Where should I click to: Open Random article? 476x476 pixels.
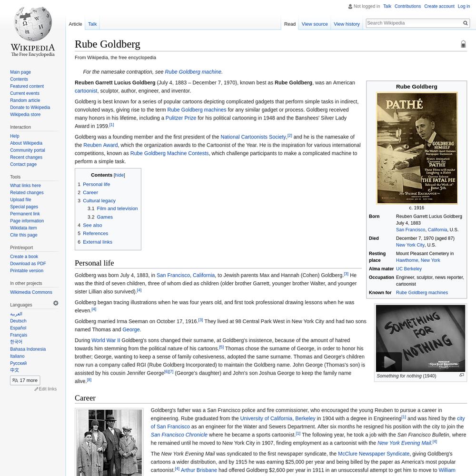[25, 100]
